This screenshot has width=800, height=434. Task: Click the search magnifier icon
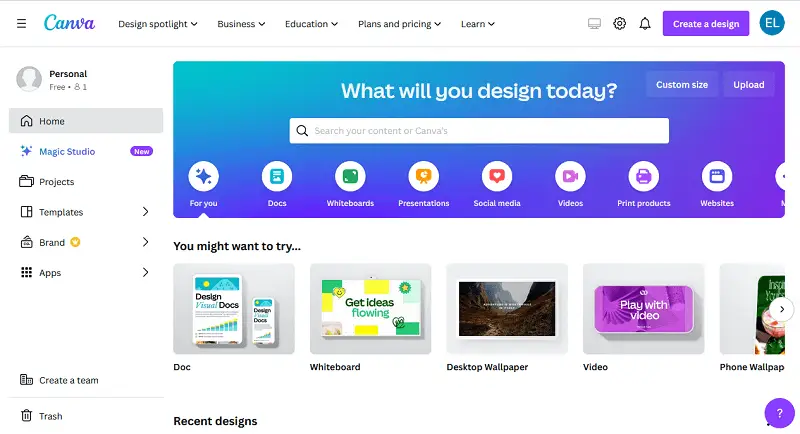pos(302,131)
